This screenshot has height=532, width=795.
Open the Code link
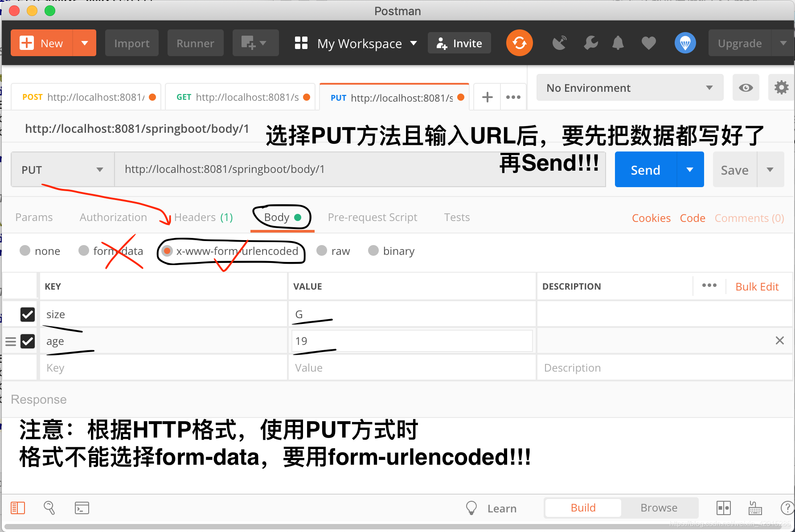coord(693,218)
